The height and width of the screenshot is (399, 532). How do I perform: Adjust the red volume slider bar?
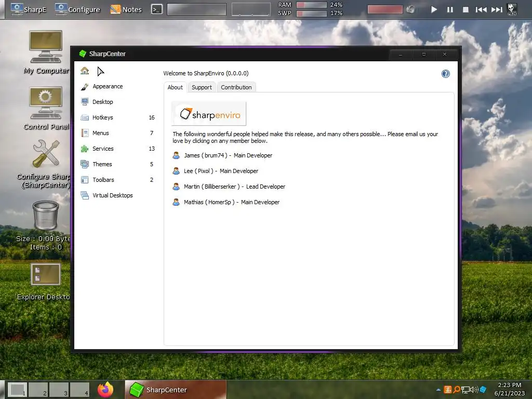pos(385,9)
